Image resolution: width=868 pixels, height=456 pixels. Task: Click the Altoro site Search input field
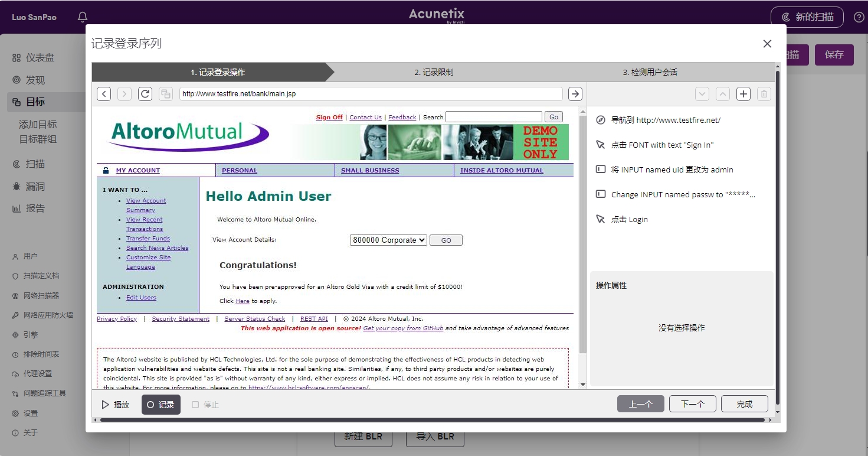click(494, 116)
